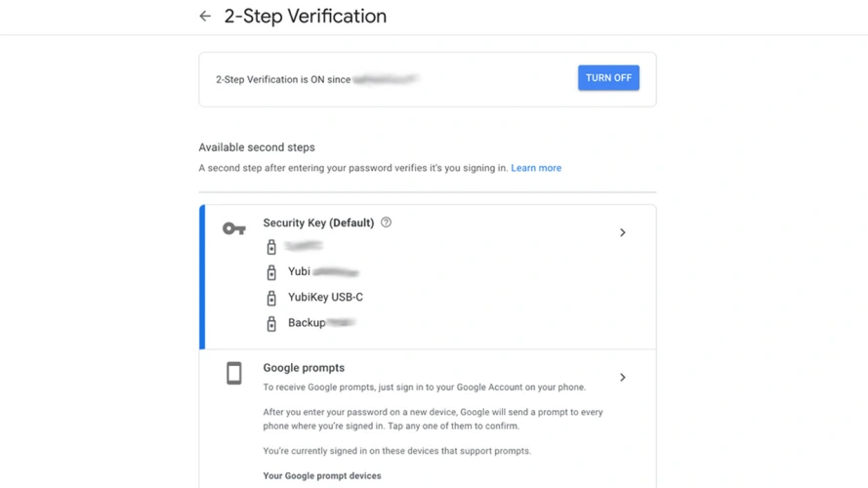Click the '2-Step Verification is ON since' status text
This screenshot has width=868, height=488.
coord(283,79)
